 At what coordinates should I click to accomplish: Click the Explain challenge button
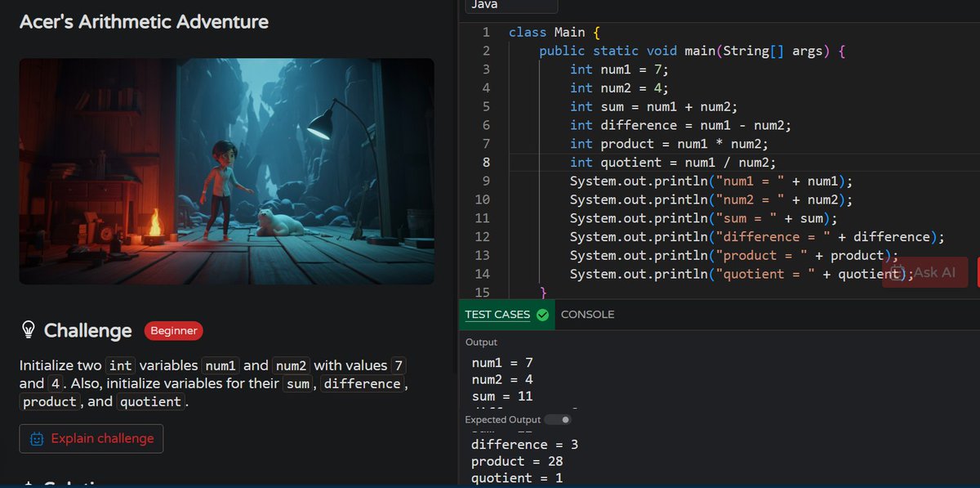[91, 438]
